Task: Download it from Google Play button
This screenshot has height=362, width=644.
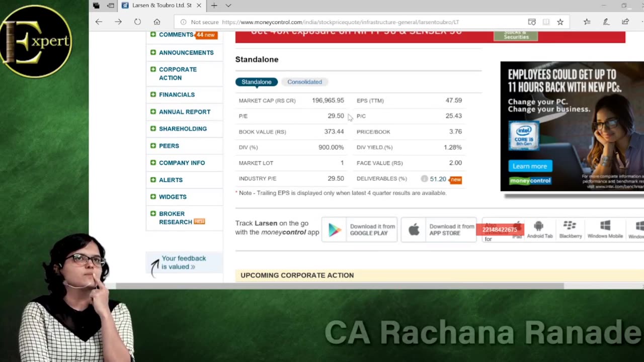Action: click(359, 230)
